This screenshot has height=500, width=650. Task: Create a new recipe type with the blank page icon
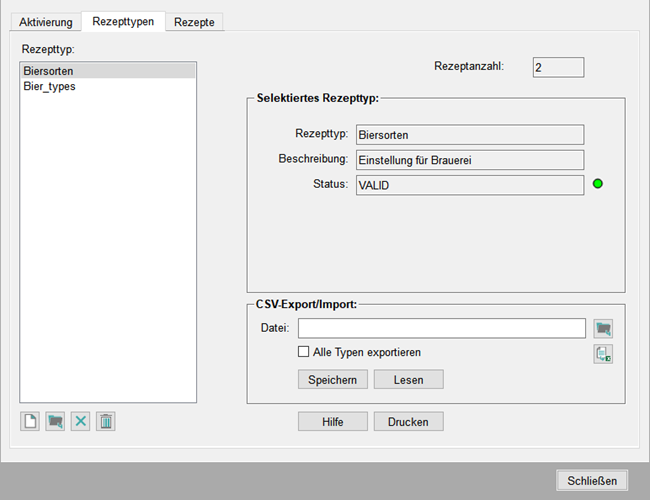click(30, 422)
